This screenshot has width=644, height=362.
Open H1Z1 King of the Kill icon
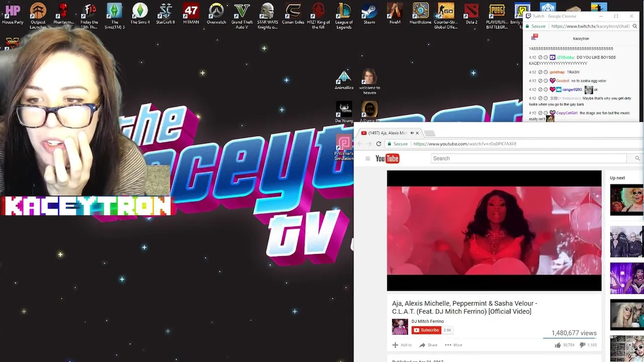pyautogui.click(x=318, y=16)
